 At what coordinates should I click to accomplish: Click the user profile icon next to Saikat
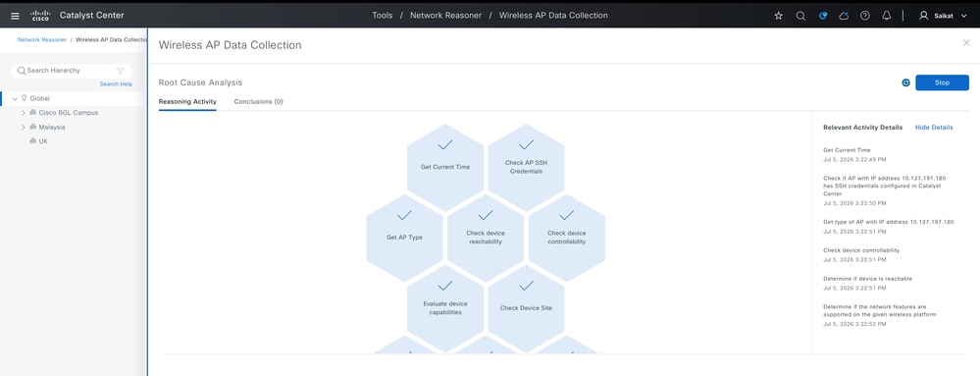click(x=924, y=16)
